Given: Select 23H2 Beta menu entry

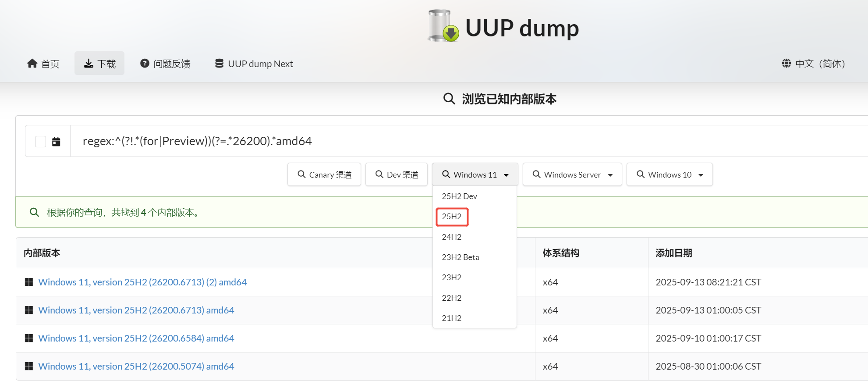Looking at the screenshot, I should pos(475,257).
